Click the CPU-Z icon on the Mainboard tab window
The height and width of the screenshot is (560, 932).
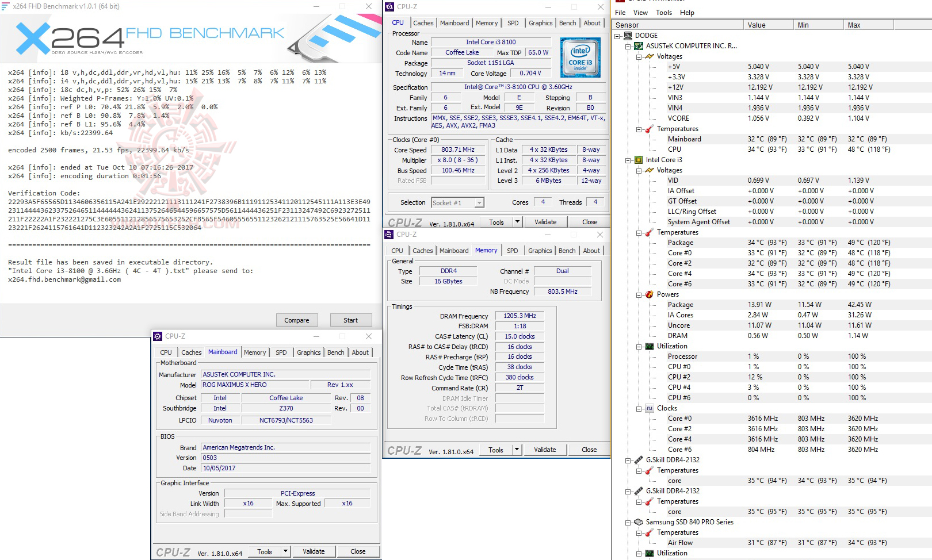pos(158,336)
